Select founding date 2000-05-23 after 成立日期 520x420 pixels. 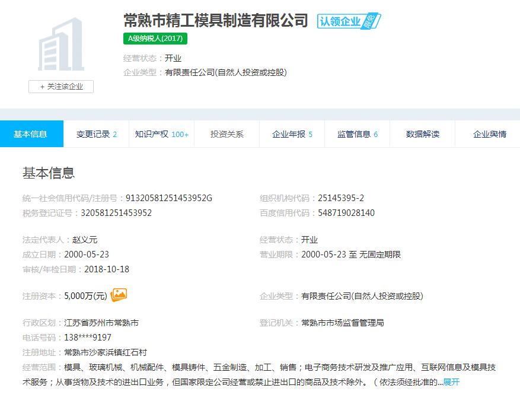87,254
